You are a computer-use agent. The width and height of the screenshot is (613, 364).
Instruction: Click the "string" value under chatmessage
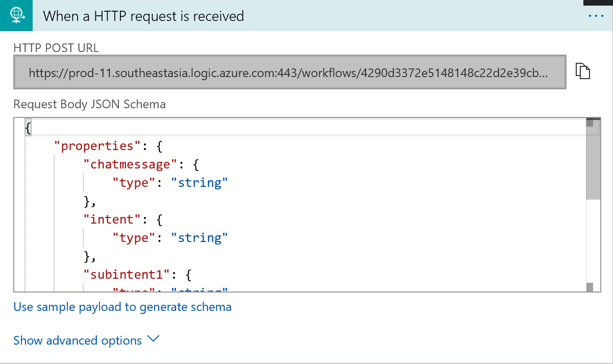(x=199, y=183)
